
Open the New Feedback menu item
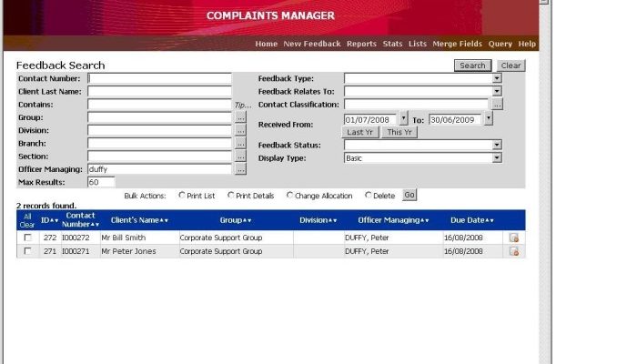[311, 44]
